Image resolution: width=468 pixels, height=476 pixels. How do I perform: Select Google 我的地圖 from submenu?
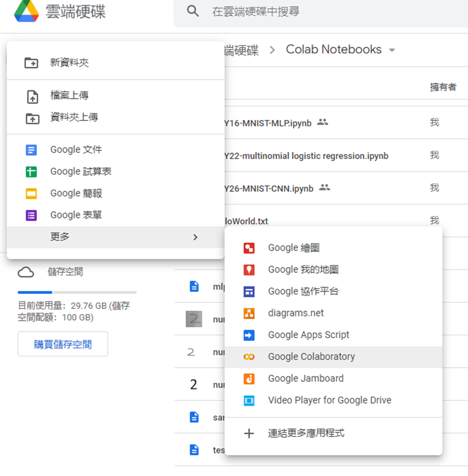coord(333,269)
